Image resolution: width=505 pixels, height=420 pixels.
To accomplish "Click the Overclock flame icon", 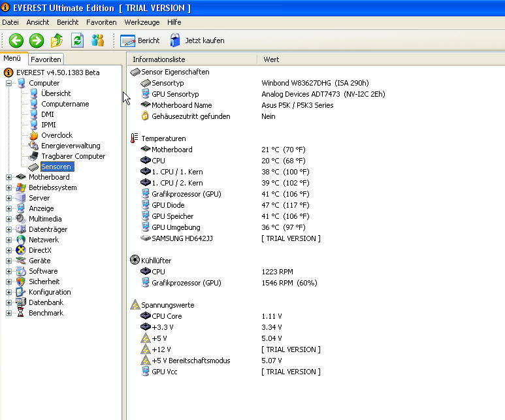I will (33, 135).
